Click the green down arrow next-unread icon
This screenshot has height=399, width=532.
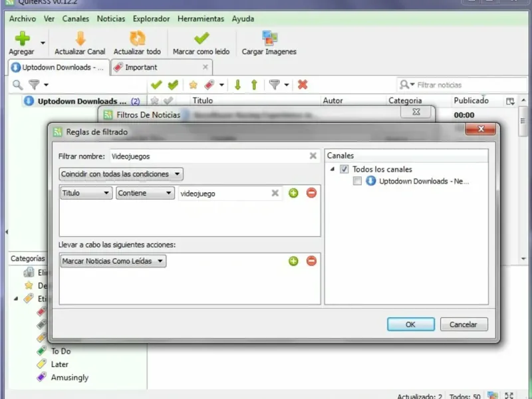coord(237,84)
